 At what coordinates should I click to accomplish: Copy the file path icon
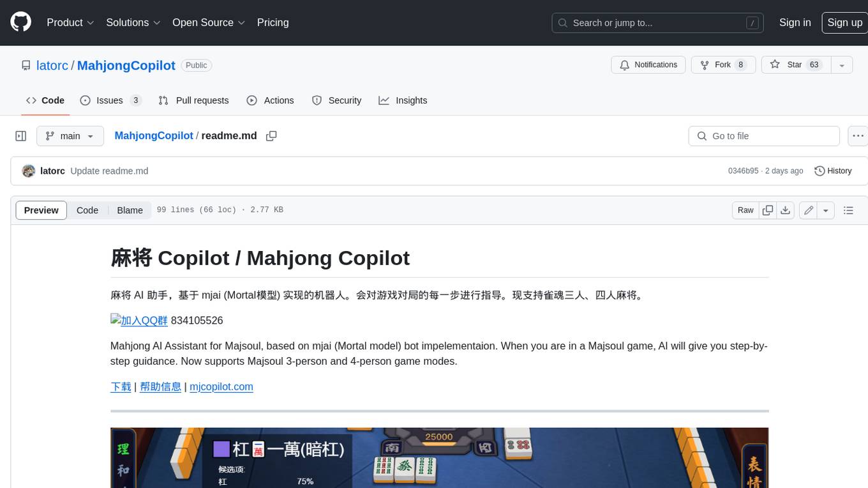click(x=271, y=136)
